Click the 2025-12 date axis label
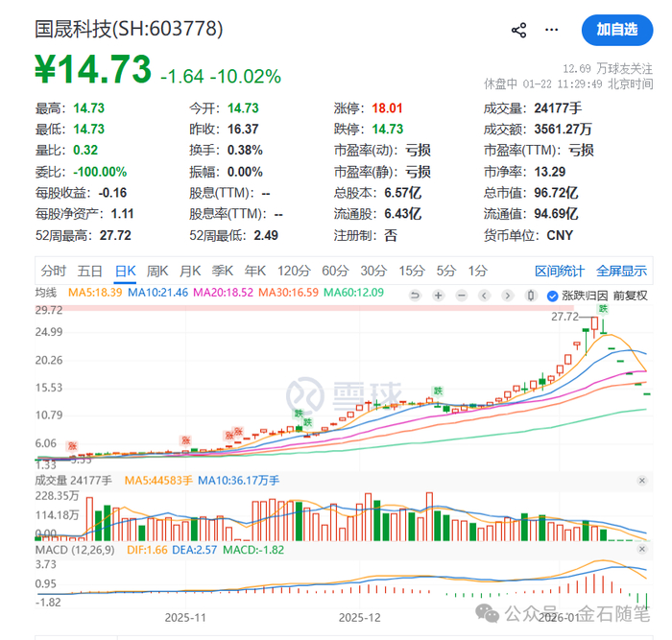This screenshot has width=672, height=640. point(360,617)
